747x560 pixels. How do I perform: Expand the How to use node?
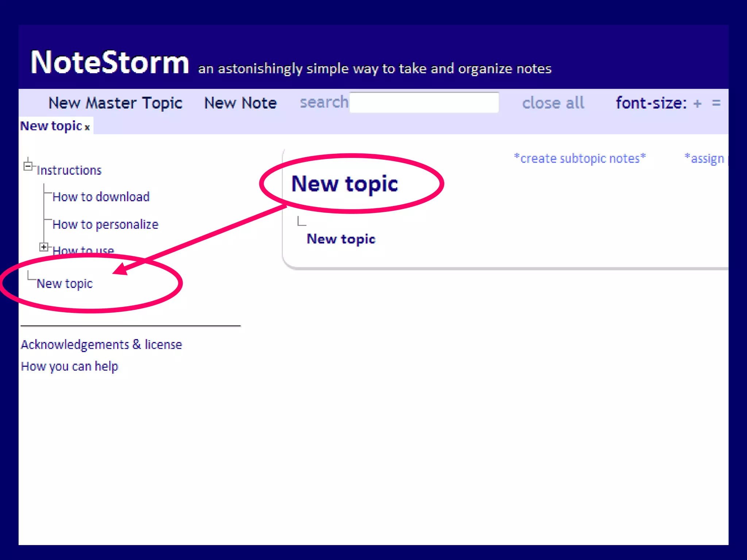[44, 247]
